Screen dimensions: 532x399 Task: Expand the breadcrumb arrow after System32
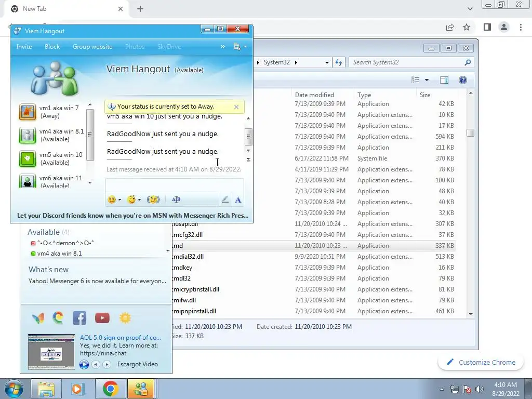coord(296,62)
